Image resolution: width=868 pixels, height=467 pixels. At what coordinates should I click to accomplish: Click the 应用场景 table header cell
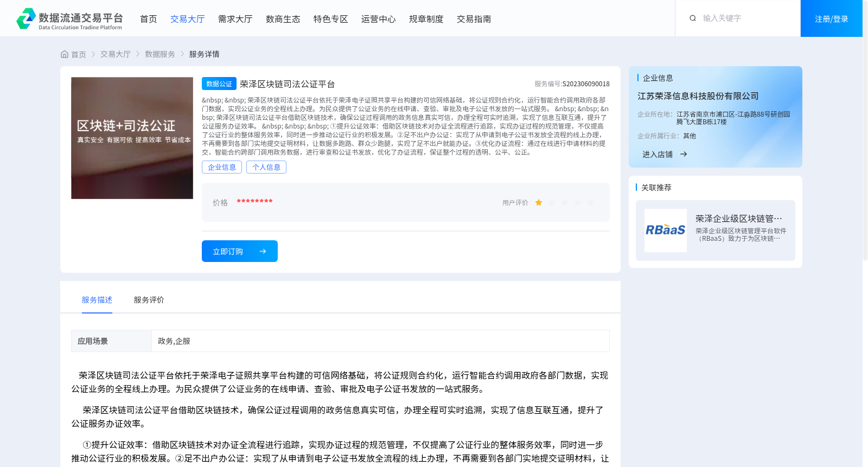111,341
